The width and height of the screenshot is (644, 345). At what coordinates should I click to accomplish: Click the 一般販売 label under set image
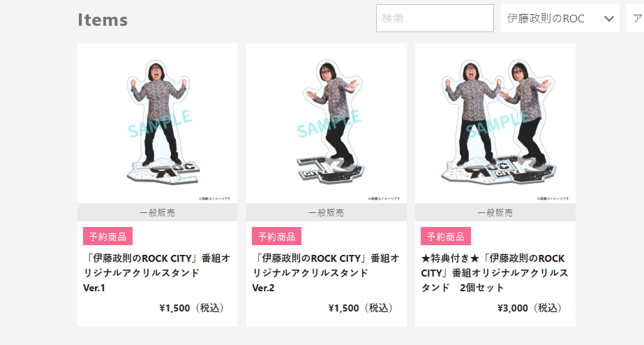[x=495, y=212]
